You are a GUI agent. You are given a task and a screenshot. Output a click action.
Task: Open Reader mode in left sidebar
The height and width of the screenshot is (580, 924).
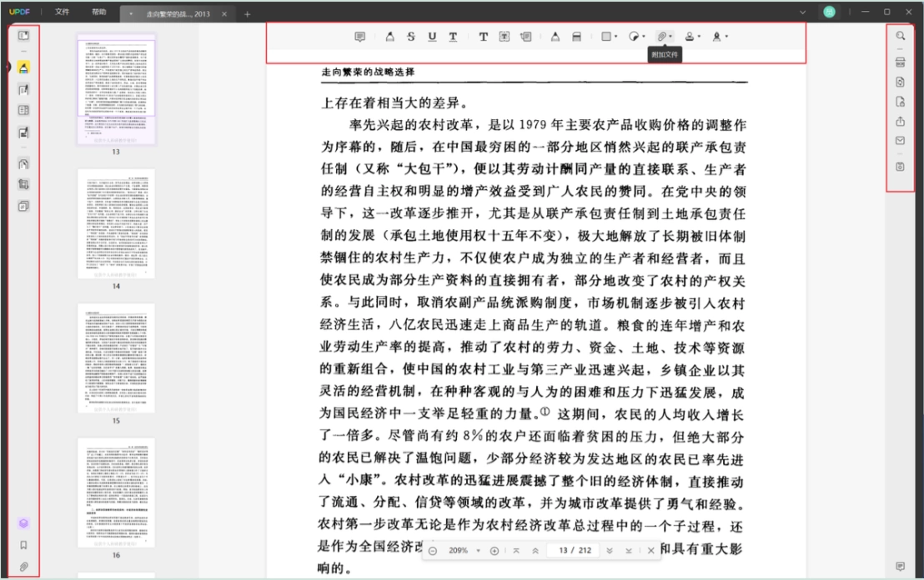click(23, 36)
